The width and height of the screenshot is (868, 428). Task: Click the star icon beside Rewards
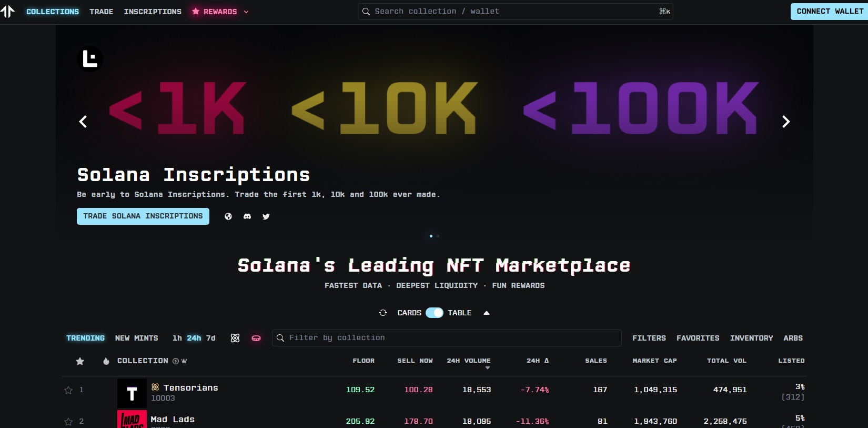(196, 11)
